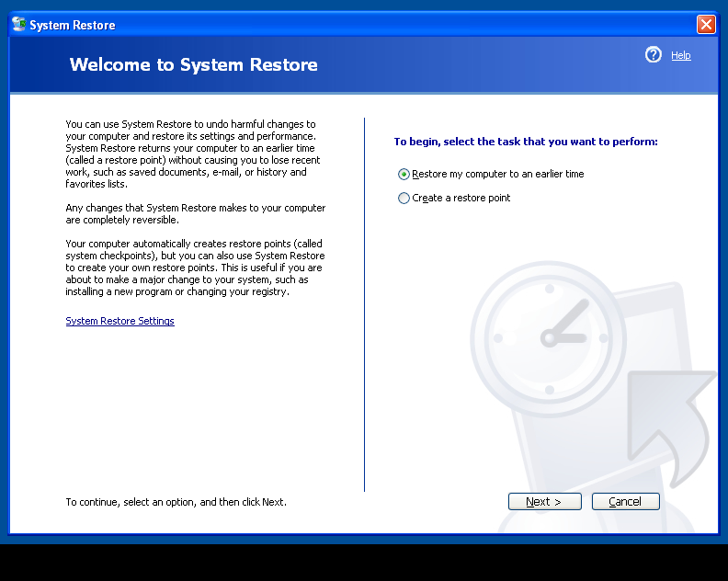
Task: Click the System Restore title bar icon
Action: 19,25
